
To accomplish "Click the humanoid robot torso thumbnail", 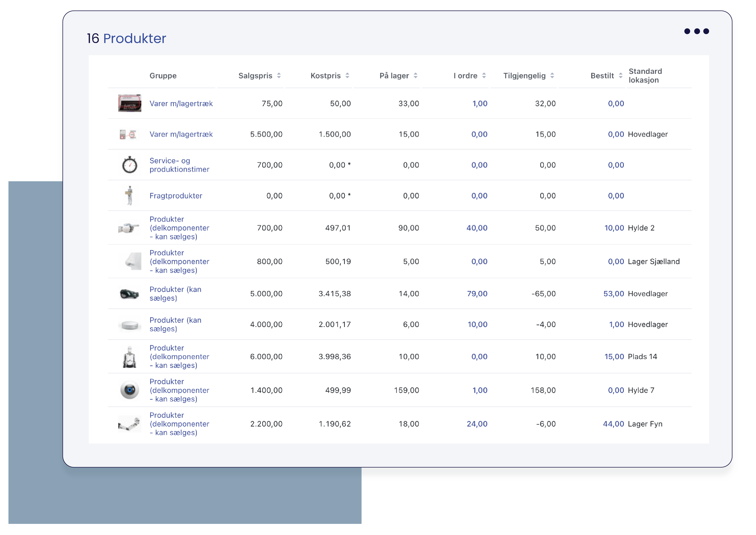I will point(130,357).
